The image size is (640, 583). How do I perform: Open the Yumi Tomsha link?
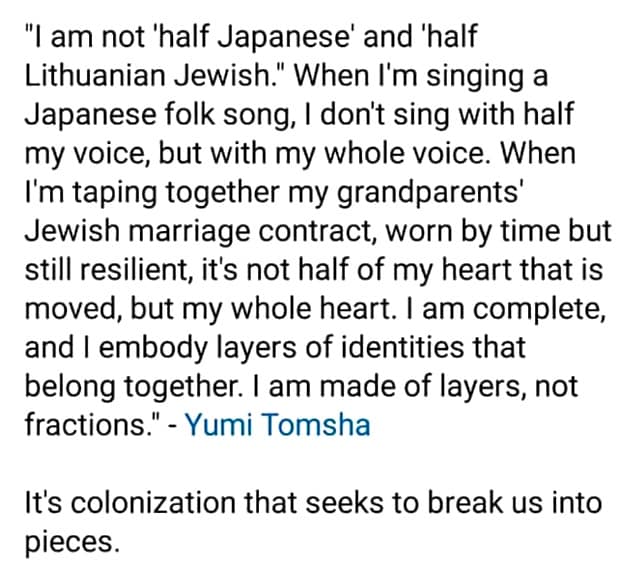click(278, 425)
